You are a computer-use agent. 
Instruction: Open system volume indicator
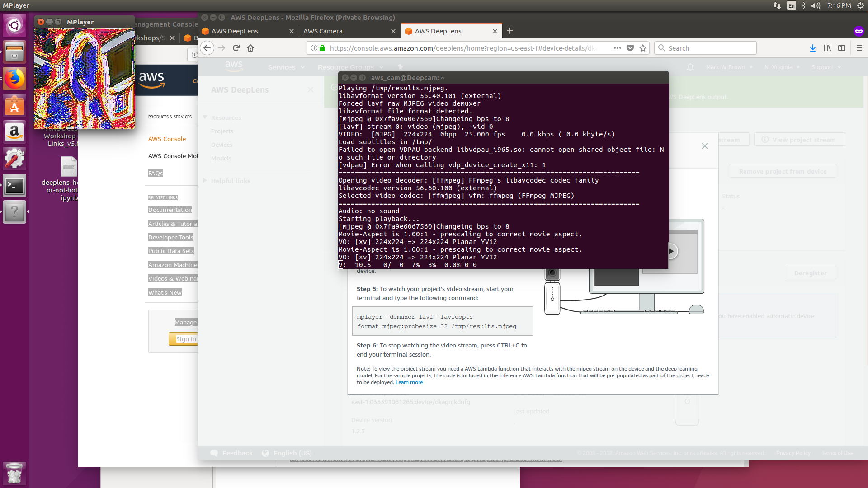point(816,5)
